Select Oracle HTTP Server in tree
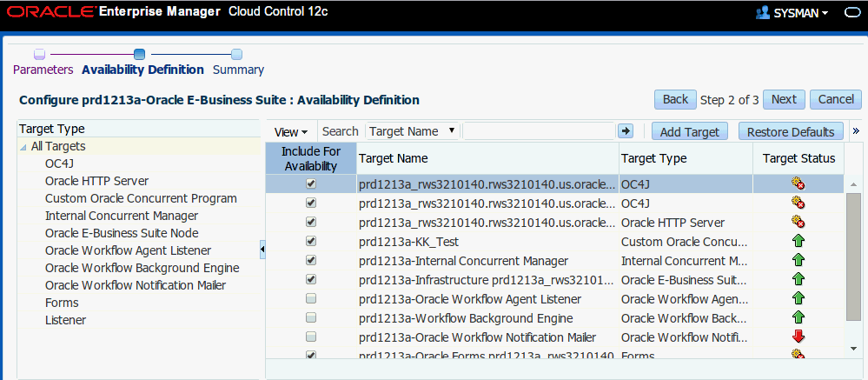Image resolution: width=868 pixels, height=380 pixels. (96, 181)
